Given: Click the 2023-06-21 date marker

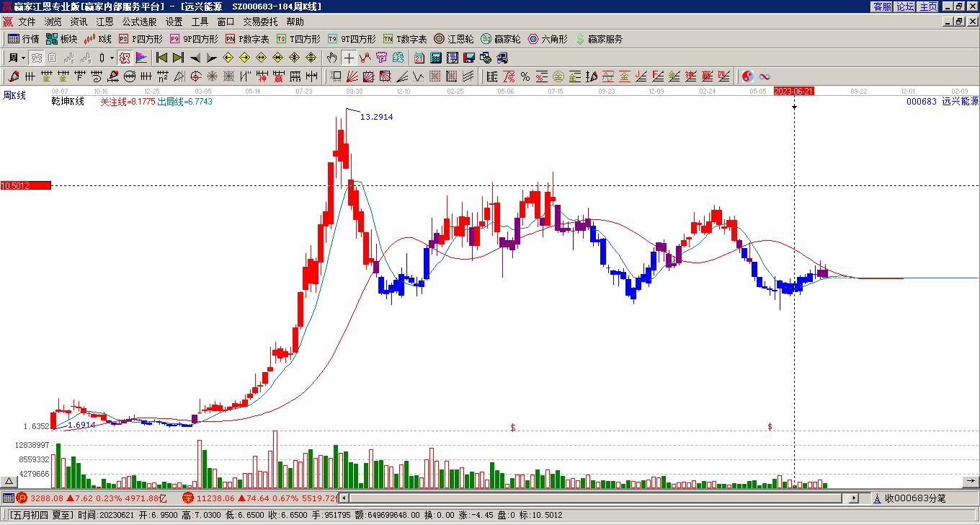Looking at the screenshot, I should [794, 91].
